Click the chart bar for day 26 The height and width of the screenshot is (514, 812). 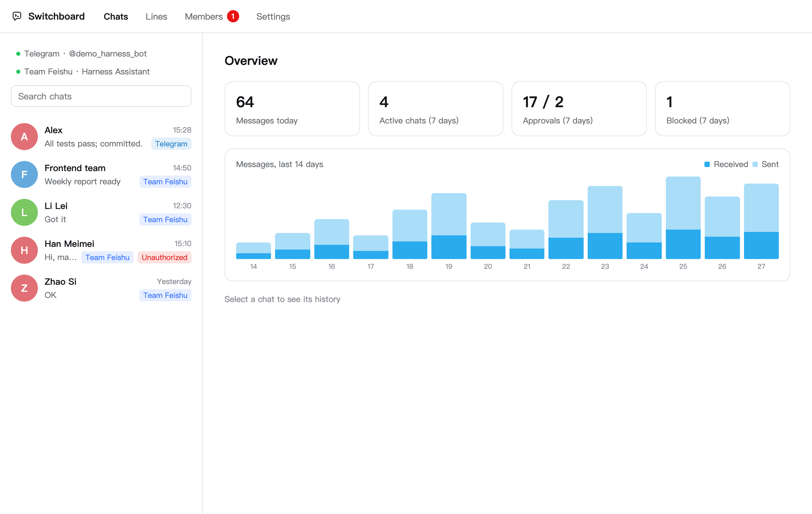coord(722,228)
